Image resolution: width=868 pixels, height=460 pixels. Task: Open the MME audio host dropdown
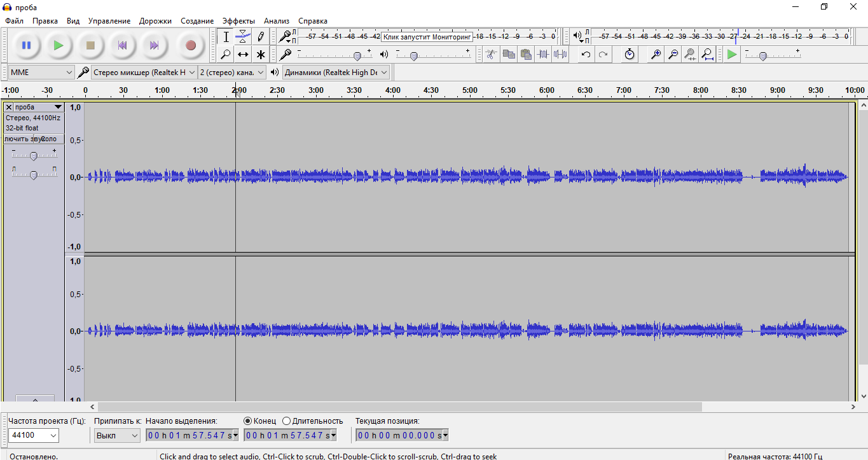click(42, 73)
